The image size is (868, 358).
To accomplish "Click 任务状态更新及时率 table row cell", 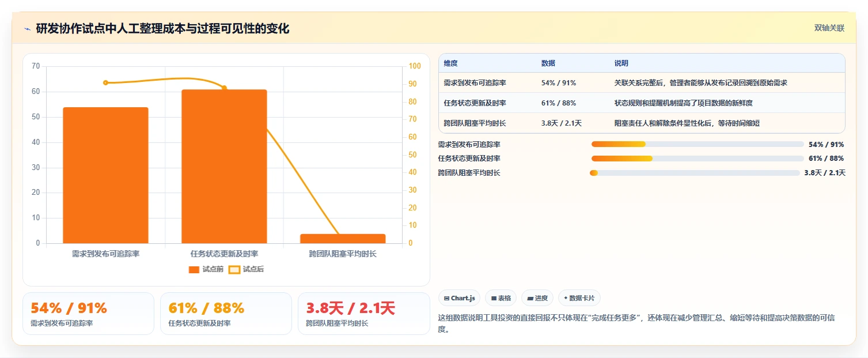I will 475,103.
